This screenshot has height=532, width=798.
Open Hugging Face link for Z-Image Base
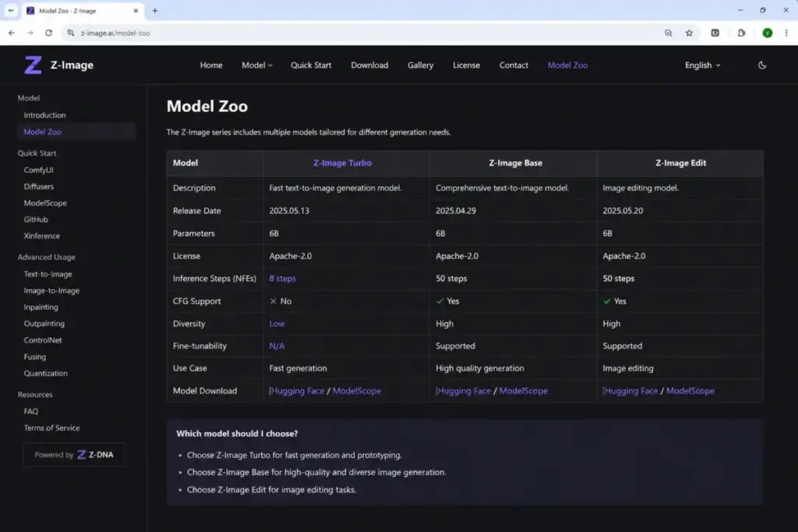[464, 390]
